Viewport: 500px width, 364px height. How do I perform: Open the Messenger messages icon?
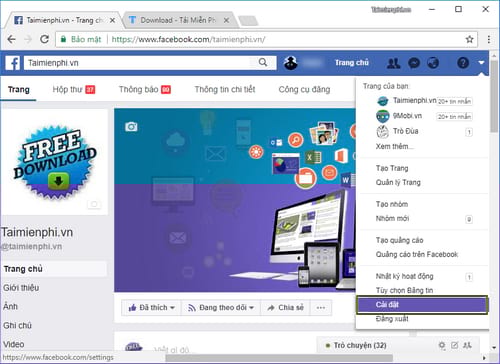click(414, 63)
